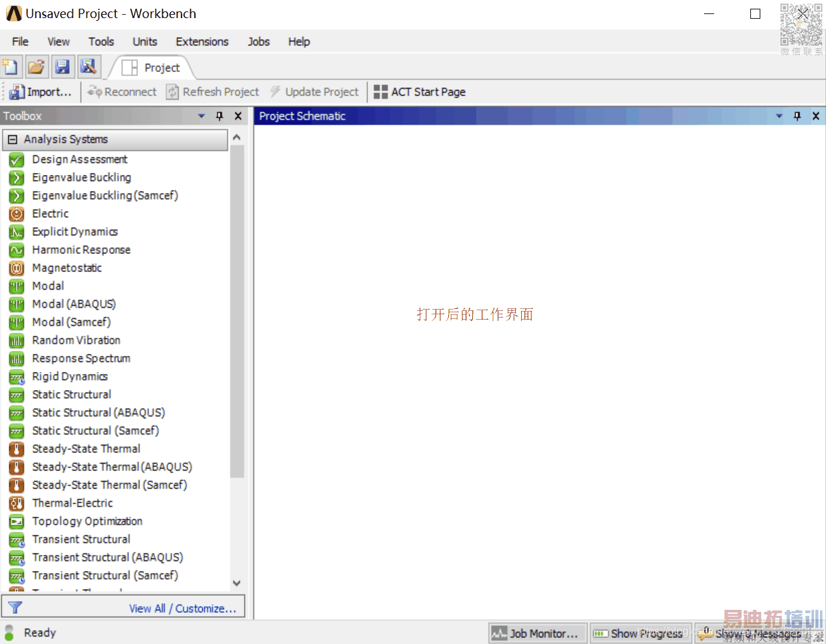The height and width of the screenshot is (644, 826).
Task: Open the ACT Start Page
Action: coord(419,92)
